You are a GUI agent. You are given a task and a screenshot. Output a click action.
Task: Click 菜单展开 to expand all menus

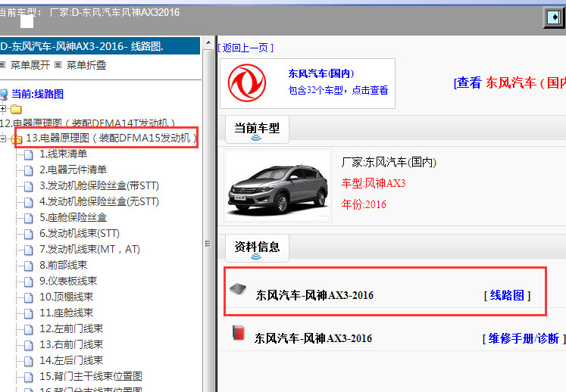click(30, 65)
